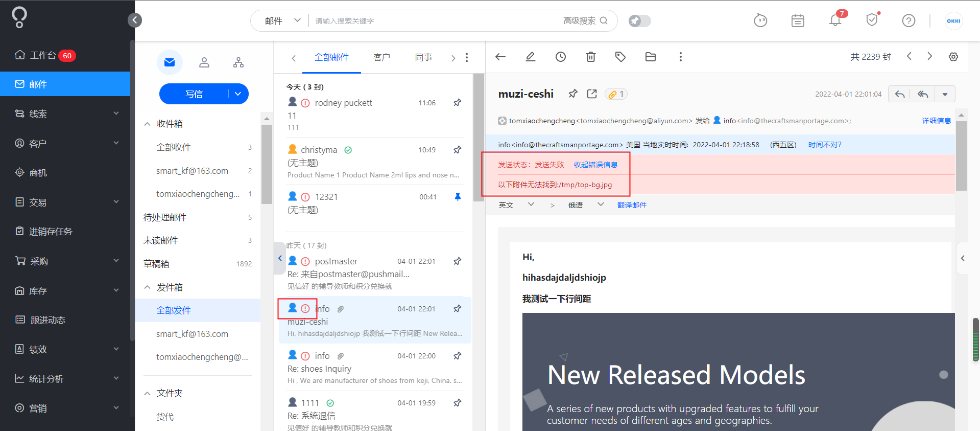
Task: Open the 邮件 search type dropdown
Action: tap(282, 20)
